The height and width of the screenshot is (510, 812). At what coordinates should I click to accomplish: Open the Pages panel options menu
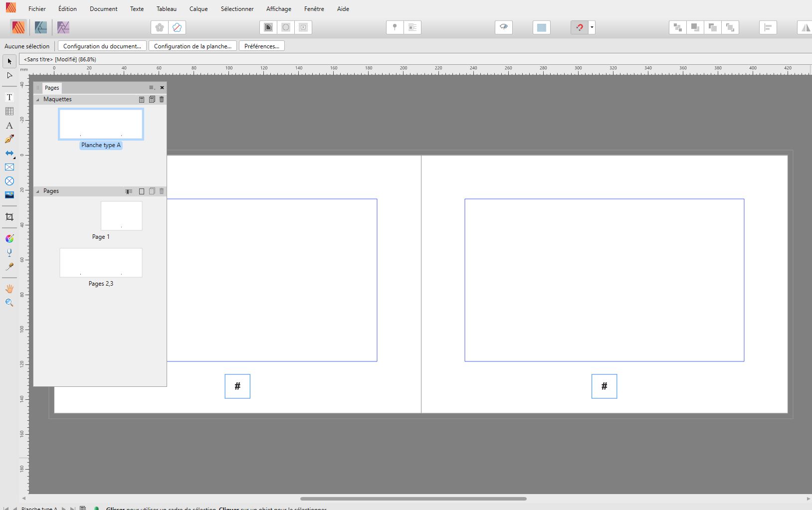pos(152,88)
